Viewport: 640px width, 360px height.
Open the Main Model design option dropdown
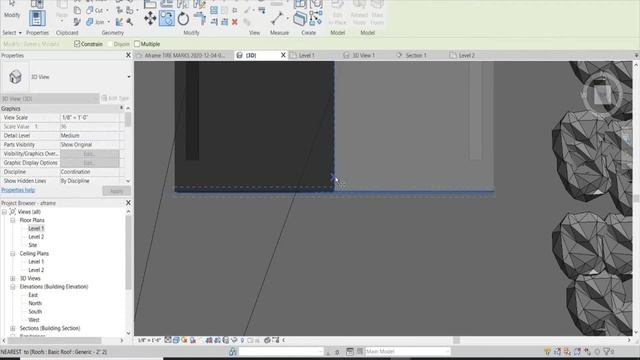pos(447,351)
